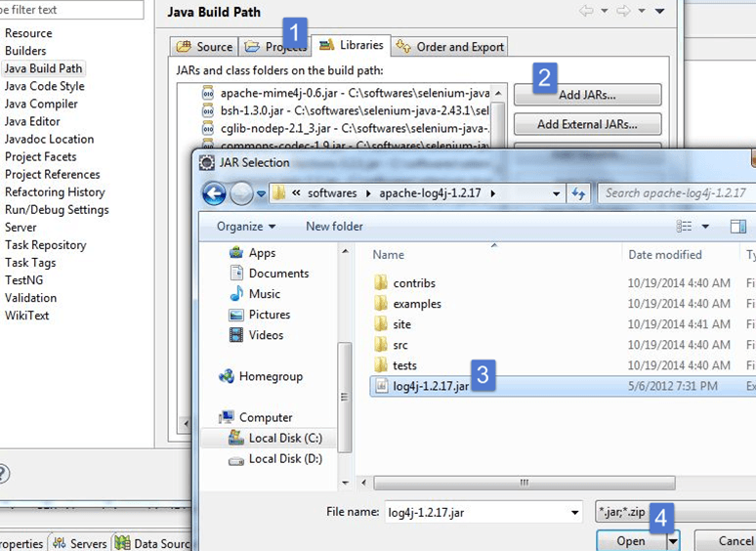
Task: Select the Homegroup icon in navigation pane
Action: 227,376
